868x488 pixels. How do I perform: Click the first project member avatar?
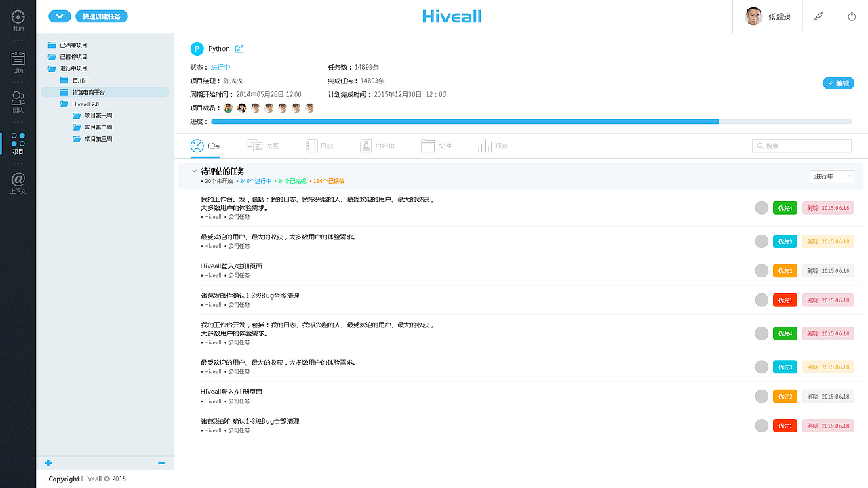click(x=229, y=108)
